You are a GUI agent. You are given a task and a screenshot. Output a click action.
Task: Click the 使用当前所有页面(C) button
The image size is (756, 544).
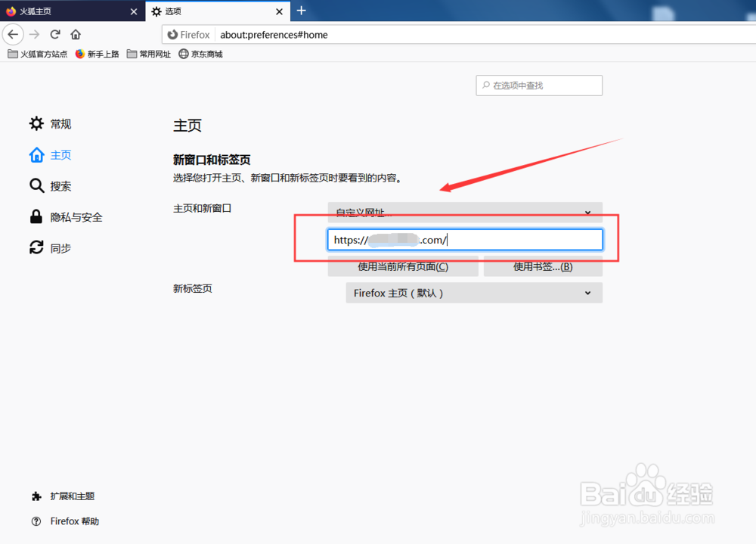click(404, 267)
